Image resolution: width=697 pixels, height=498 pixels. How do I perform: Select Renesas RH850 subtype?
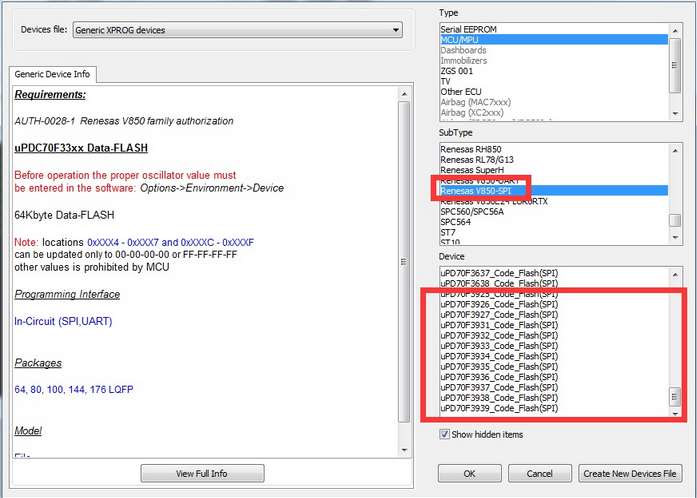[553, 149]
